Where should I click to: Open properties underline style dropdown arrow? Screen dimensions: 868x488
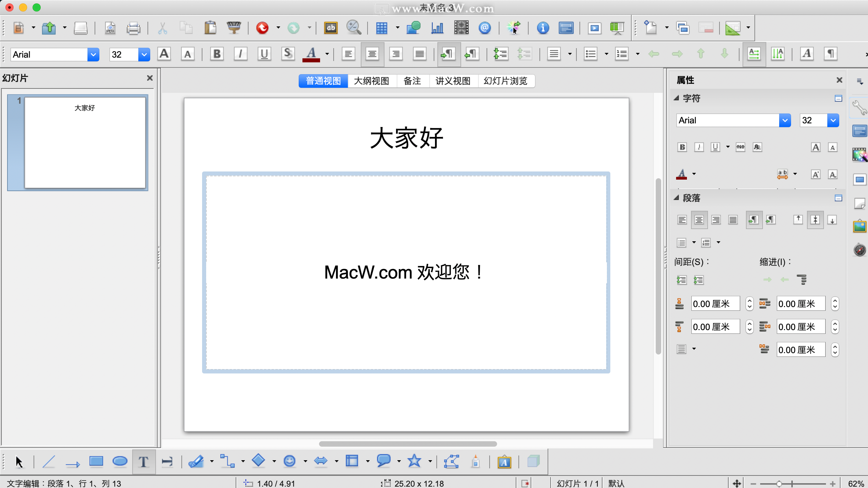(x=728, y=147)
